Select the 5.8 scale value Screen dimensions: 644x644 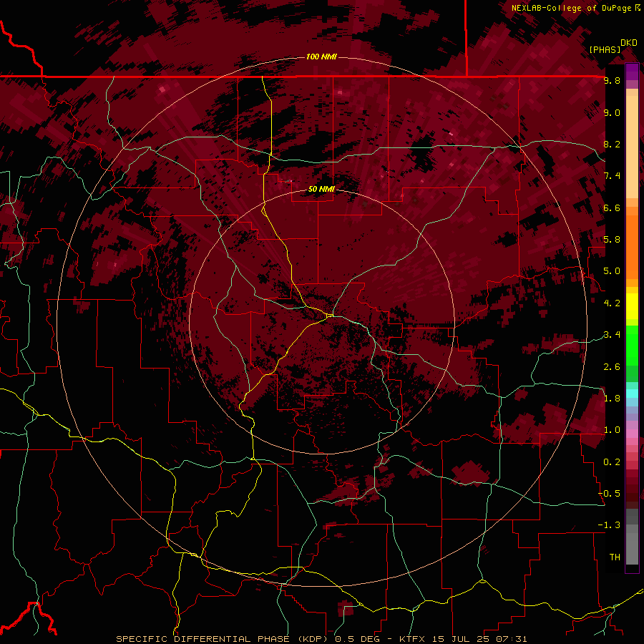612,240
